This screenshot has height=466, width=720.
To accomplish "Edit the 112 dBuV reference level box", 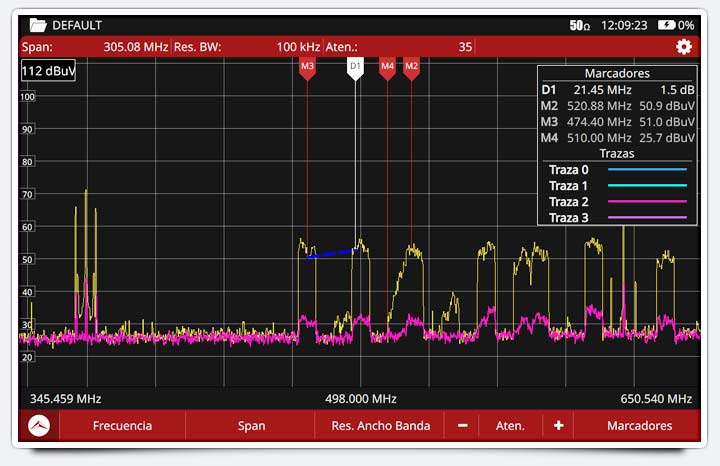I will pos(48,71).
